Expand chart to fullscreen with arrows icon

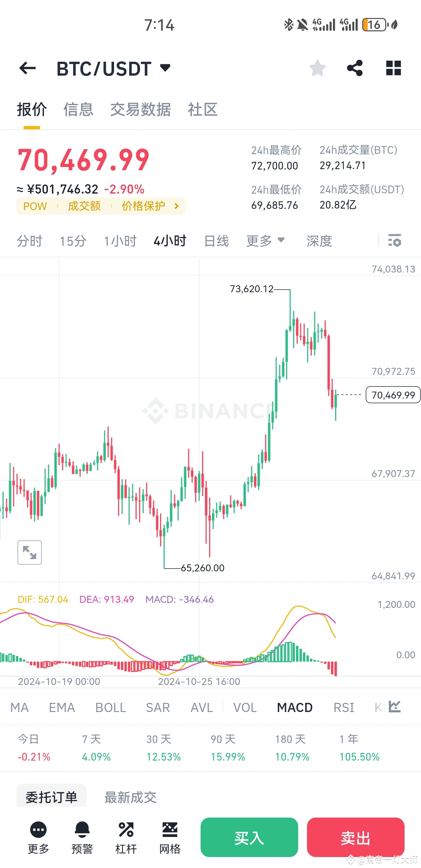coord(29,553)
